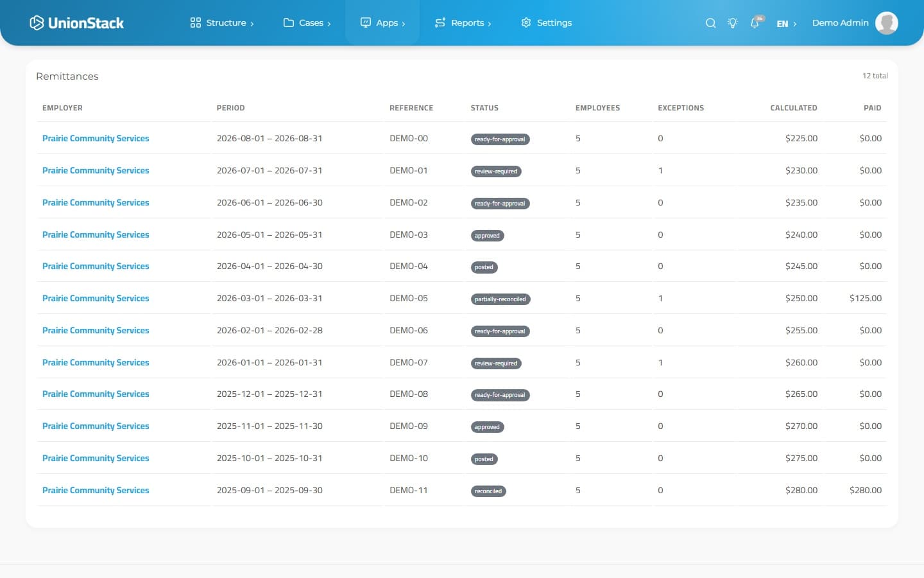Open the Apps menu
Image resolution: width=924 pixels, height=578 pixels.
pyautogui.click(x=382, y=22)
